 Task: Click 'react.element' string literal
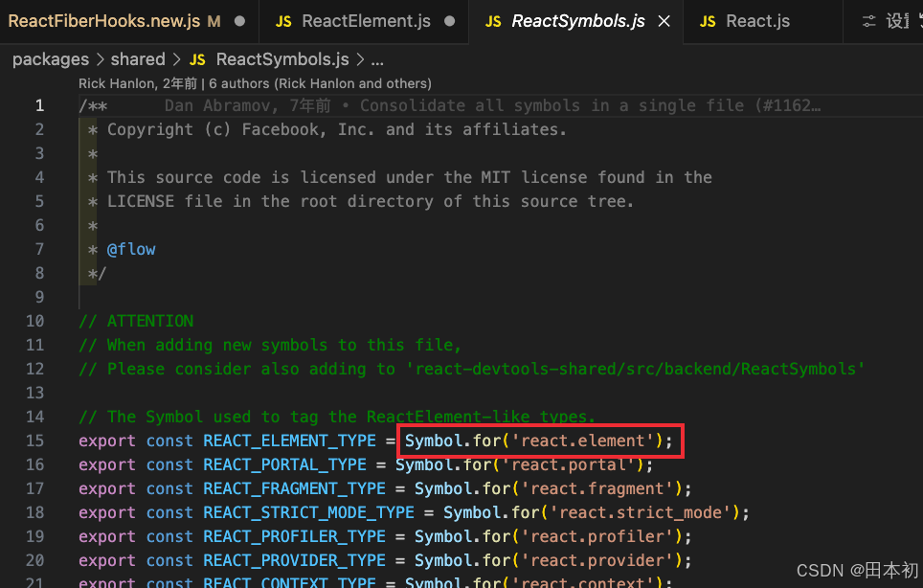[582, 441]
